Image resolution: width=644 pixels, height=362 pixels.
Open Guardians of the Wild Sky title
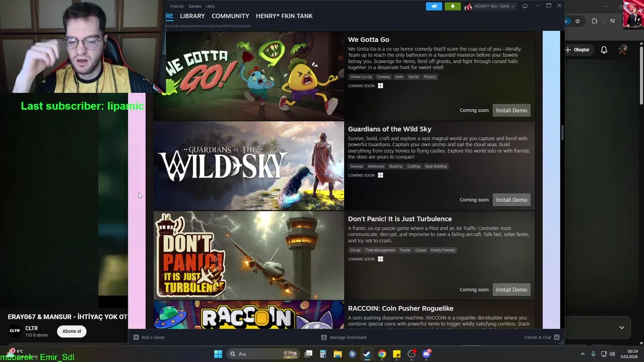click(x=389, y=129)
